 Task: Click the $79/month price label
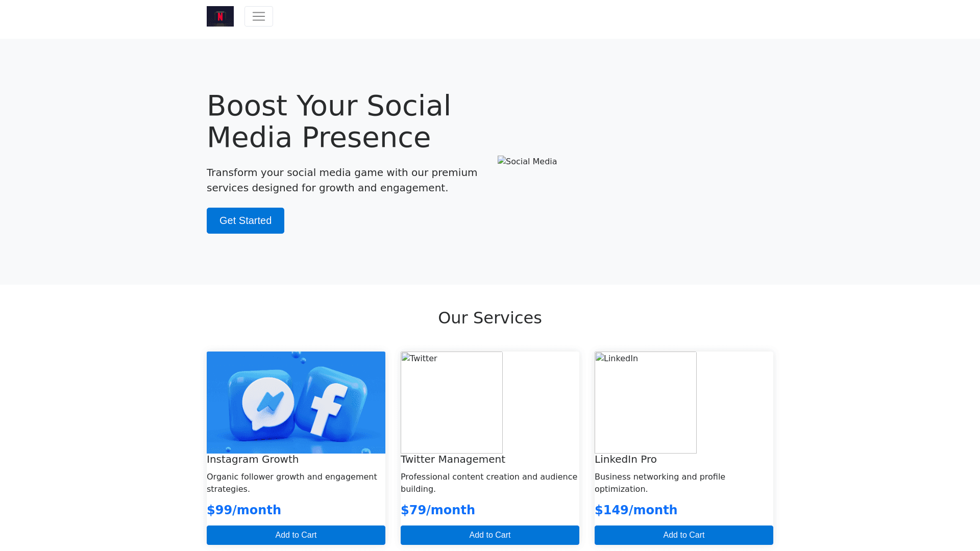click(438, 510)
